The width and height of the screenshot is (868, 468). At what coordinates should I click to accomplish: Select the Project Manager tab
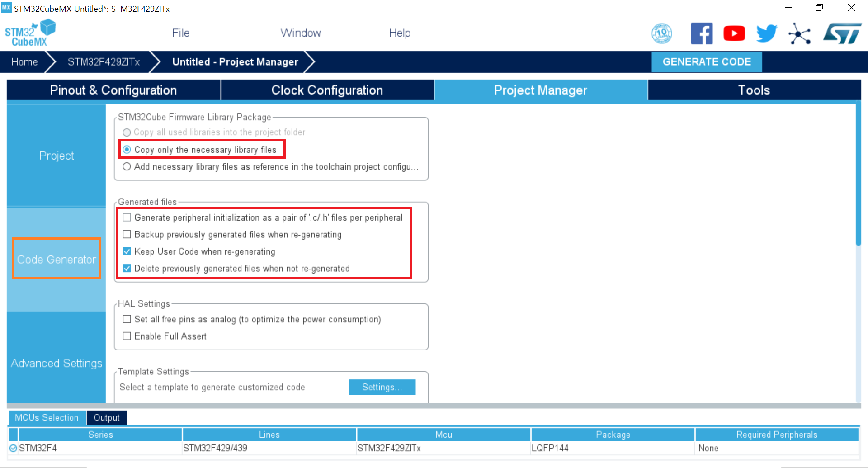click(541, 90)
